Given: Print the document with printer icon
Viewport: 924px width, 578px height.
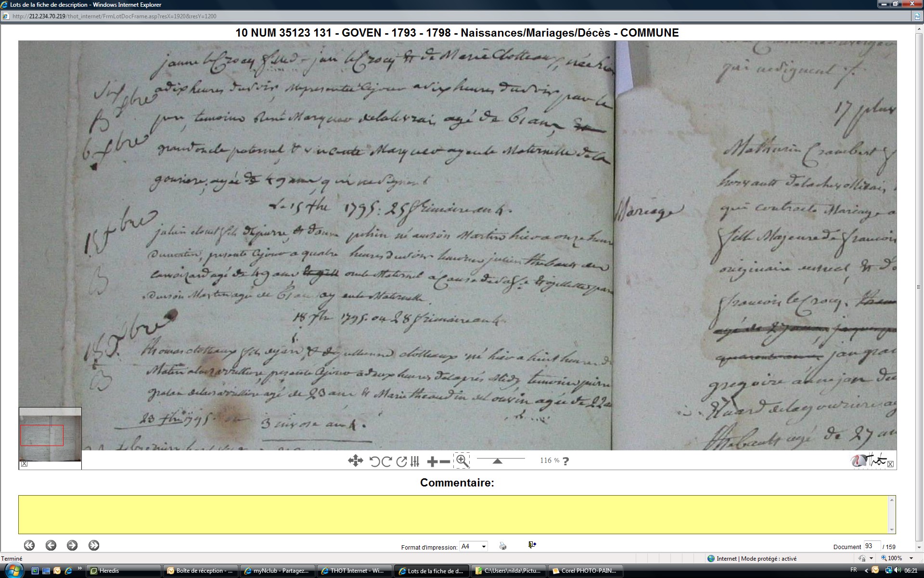Looking at the screenshot, I should click(x=503, y=546).
